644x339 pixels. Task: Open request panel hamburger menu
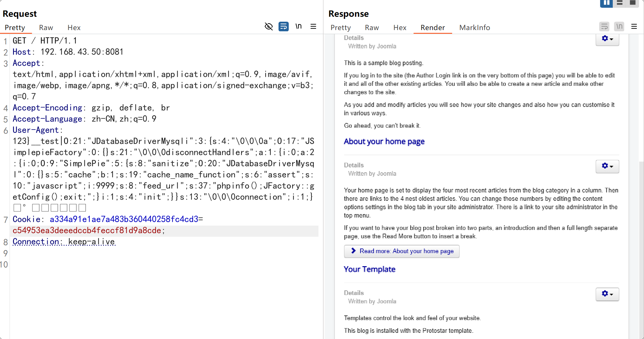[x=313, y=27]
